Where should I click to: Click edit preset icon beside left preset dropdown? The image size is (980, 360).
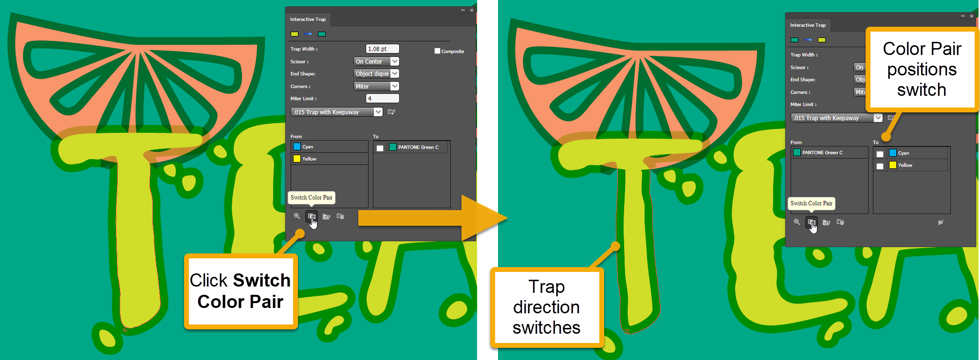coord(391,112)
